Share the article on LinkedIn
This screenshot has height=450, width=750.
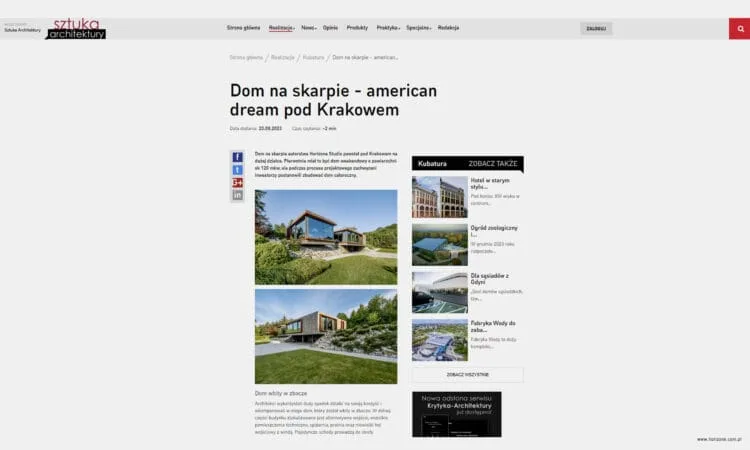pyautogui.click(x=238, y=195)
